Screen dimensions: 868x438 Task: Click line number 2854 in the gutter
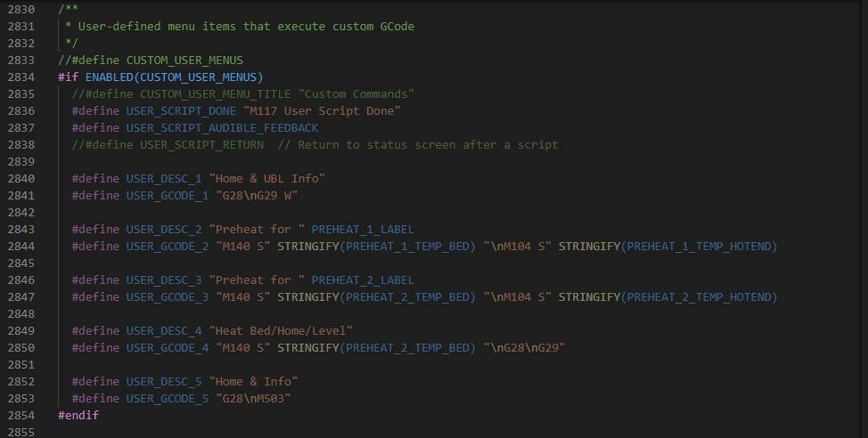pos(20,415)
